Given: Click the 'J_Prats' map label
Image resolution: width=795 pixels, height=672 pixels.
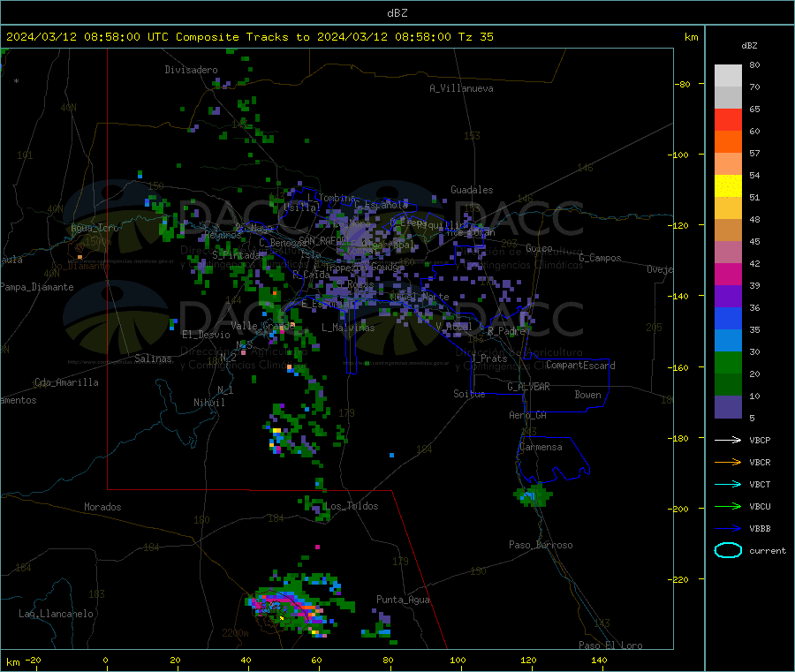Looking at the screenshot, I should coord(488,359).
